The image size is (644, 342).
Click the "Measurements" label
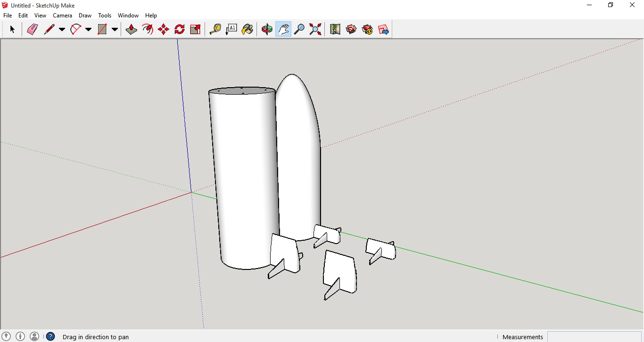[x=523, y=337]
